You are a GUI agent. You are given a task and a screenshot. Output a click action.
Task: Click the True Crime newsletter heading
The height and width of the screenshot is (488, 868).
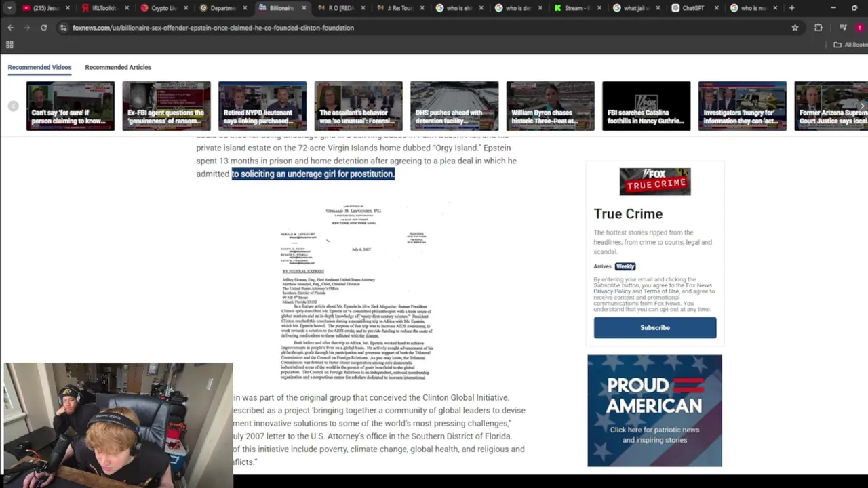[x=628, y=213]
